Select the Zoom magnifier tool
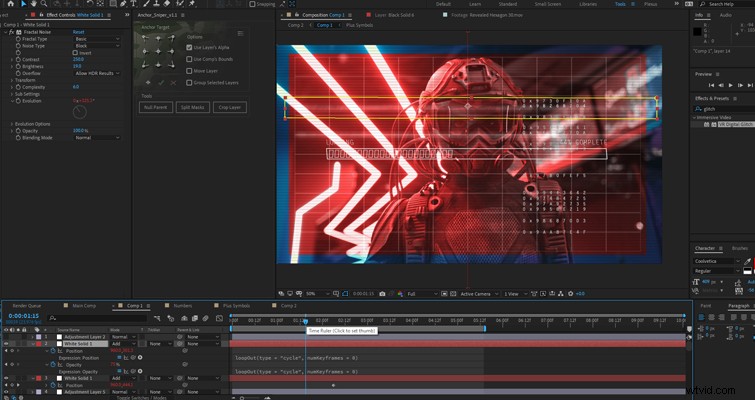755x400 pixels. [44, 4]
